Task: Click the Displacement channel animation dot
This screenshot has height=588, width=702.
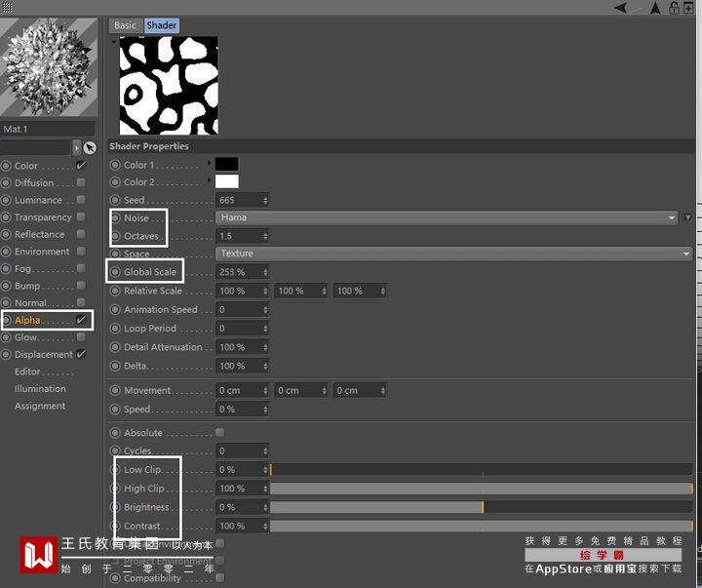Action: coord(6,354)
